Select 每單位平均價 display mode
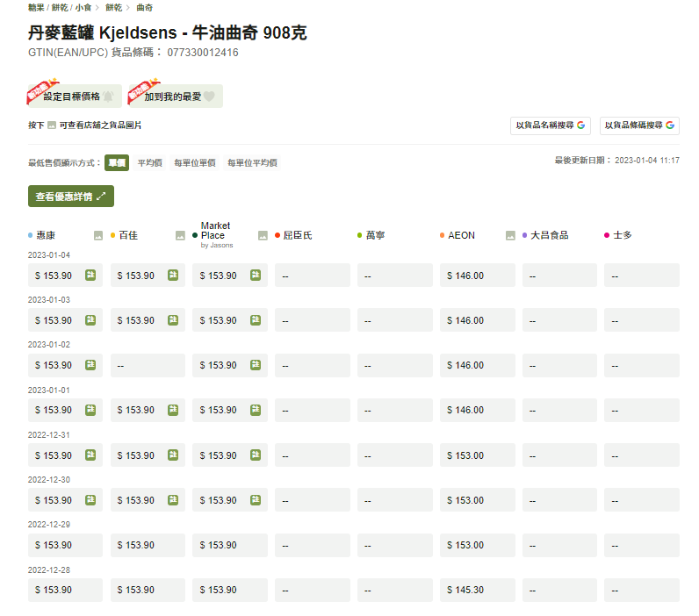The image size is (699, 616). click(252, 162)
